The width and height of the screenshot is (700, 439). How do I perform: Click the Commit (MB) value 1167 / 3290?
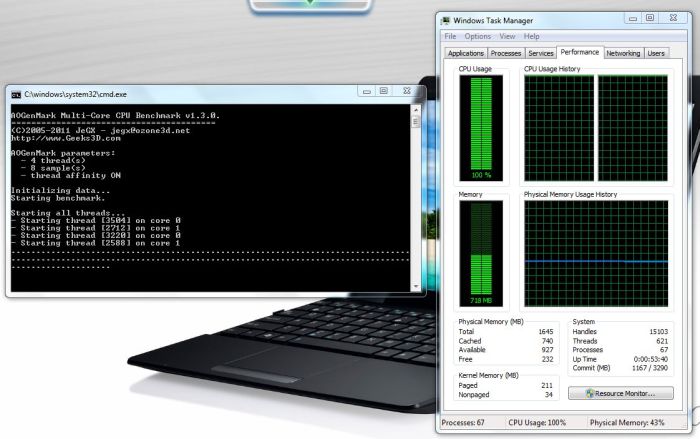click(x=650, y=368)
